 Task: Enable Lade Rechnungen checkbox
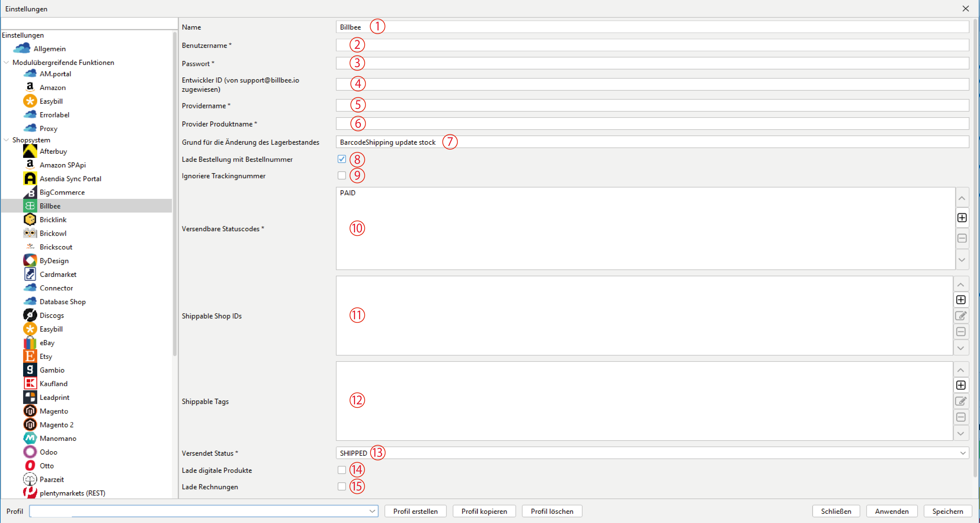(342, 487)
